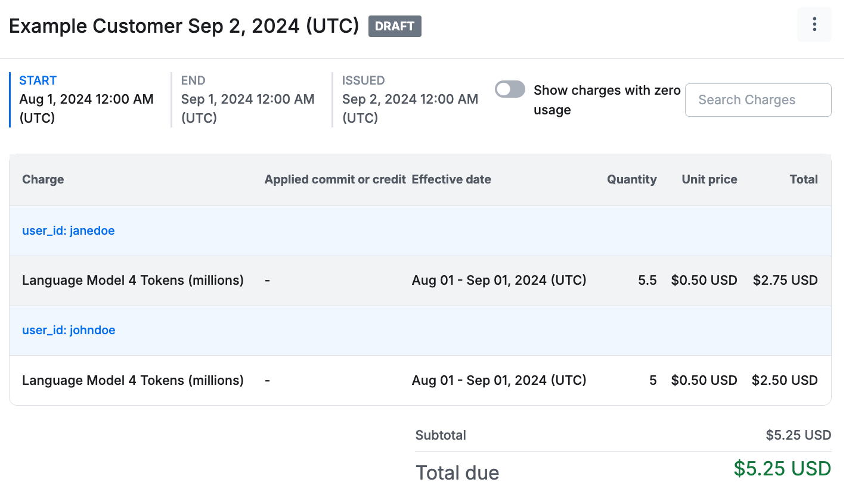Click the $2.75 USD total for janedoe
849x504 pixels.
pos(785,280)
